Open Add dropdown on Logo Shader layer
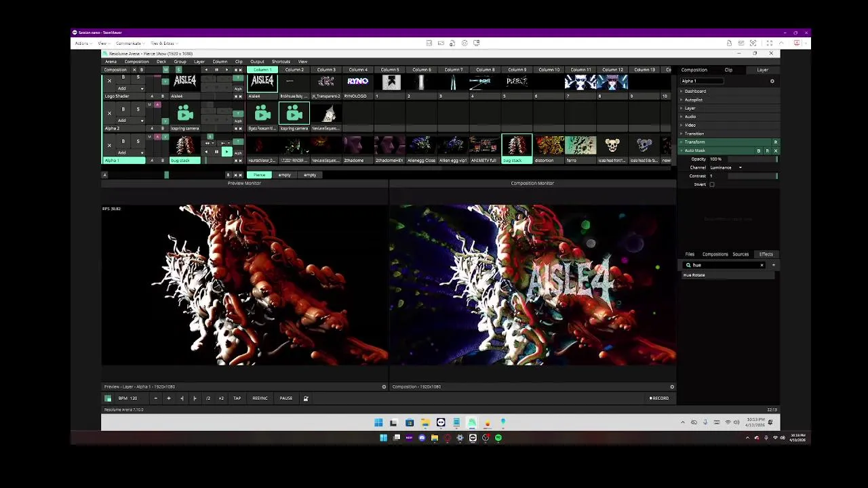The height and width of the screenshot is (488, 868). tap(130, 88)
